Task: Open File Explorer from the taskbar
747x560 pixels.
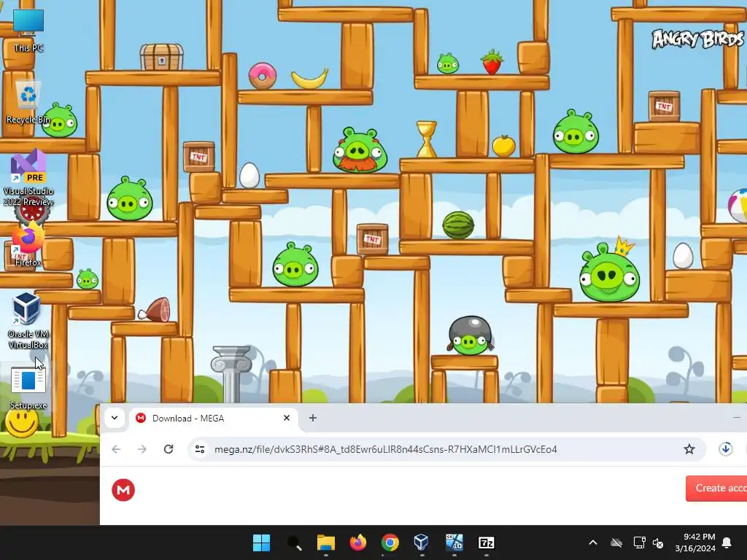Action: pyautogui.click(x=326, y=542)
